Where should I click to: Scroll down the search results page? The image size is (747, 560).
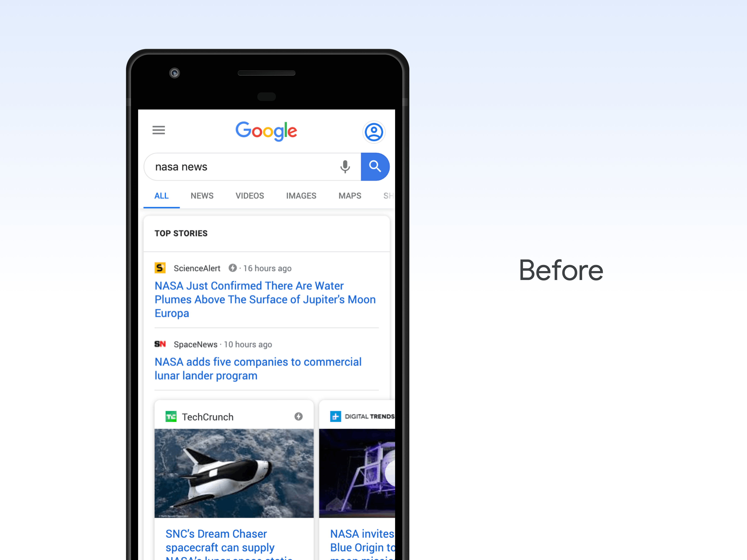[x=266, y=353]
